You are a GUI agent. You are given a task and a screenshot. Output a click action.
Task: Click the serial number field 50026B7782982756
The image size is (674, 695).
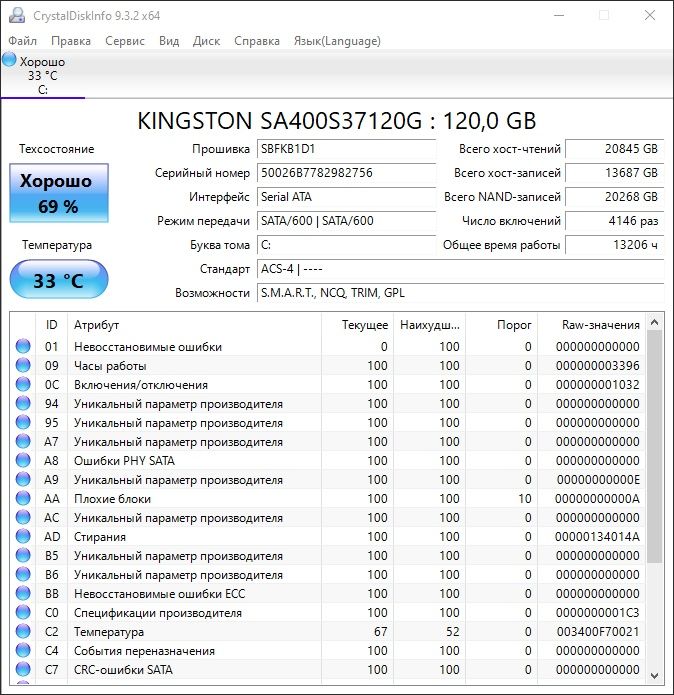coord(346,173)
